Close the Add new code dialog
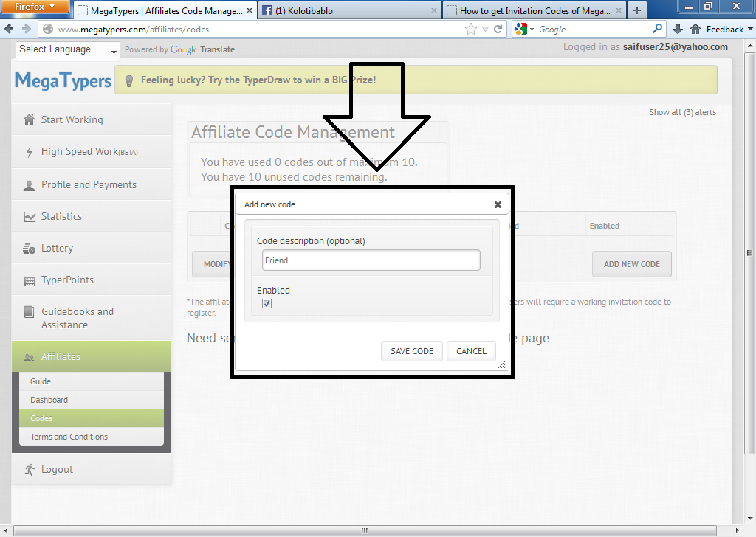Image resolution: width=756 pixels, height=537 pixels. [498, 204]
